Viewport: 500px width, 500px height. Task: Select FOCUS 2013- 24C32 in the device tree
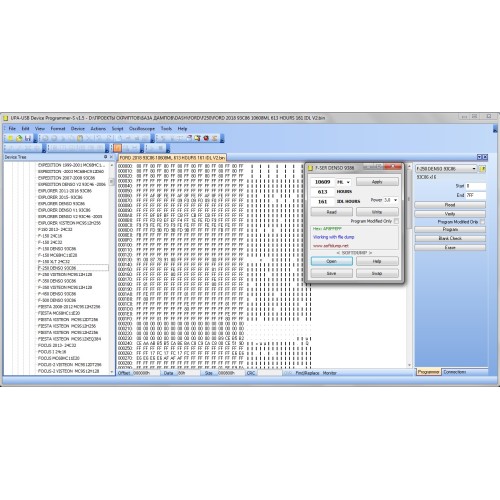click(x=57, y=345)
